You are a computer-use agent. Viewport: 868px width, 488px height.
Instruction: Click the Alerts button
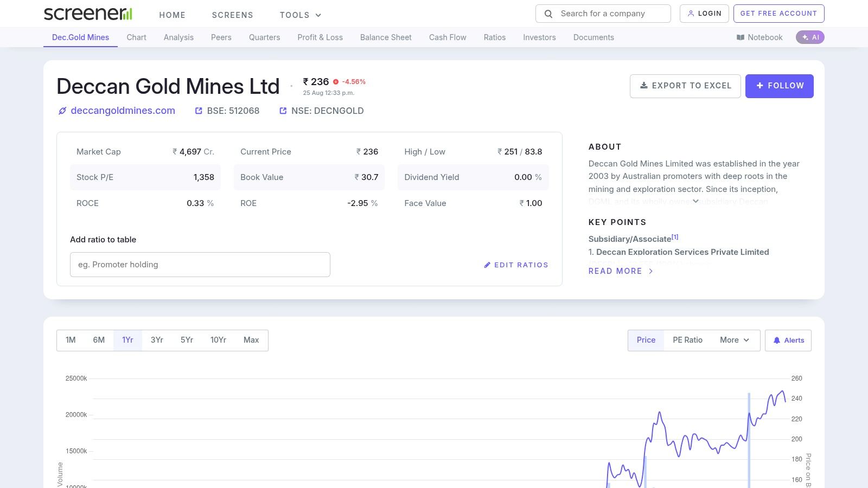coord(788,341)
